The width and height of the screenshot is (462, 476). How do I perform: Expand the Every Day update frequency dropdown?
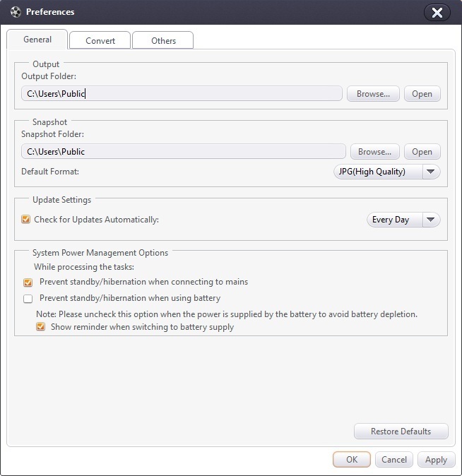coord(431,220)
